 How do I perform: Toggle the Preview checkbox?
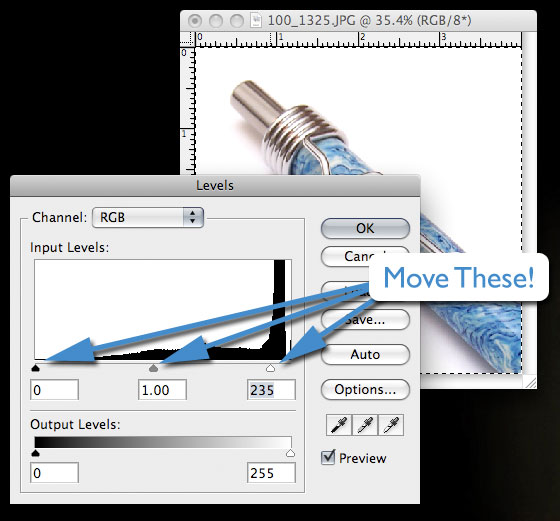(x=328, y=457)
